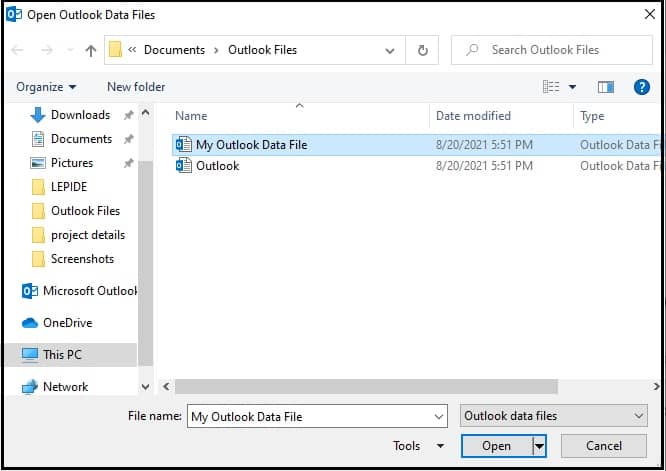The height and width of the screenshot is (471, 666).
Task: Click the My Outlook Data File icon
Action: (x=183, y=144)
